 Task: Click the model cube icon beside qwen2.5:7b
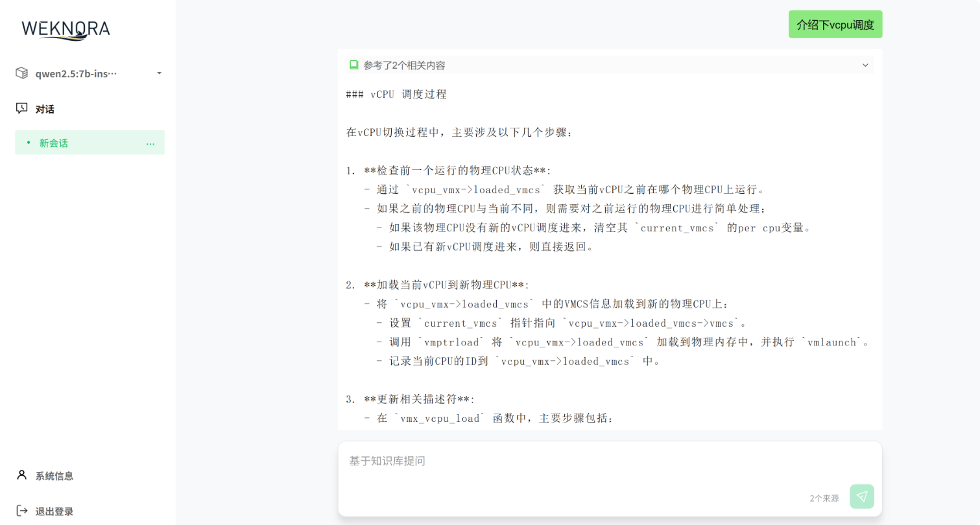click(x=21, y=73)
